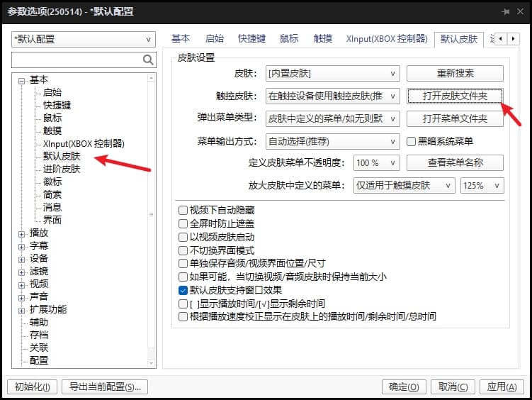Check 如果可能，当切换视频/音频皮肤时保持当前大小
The width and height of the screenshot is (532, 400).
click(x=183, y=277)
